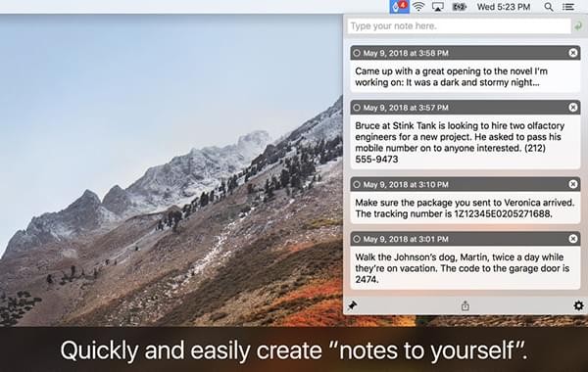Toggle circle on the 3:01 PM note

pos(357,239)
